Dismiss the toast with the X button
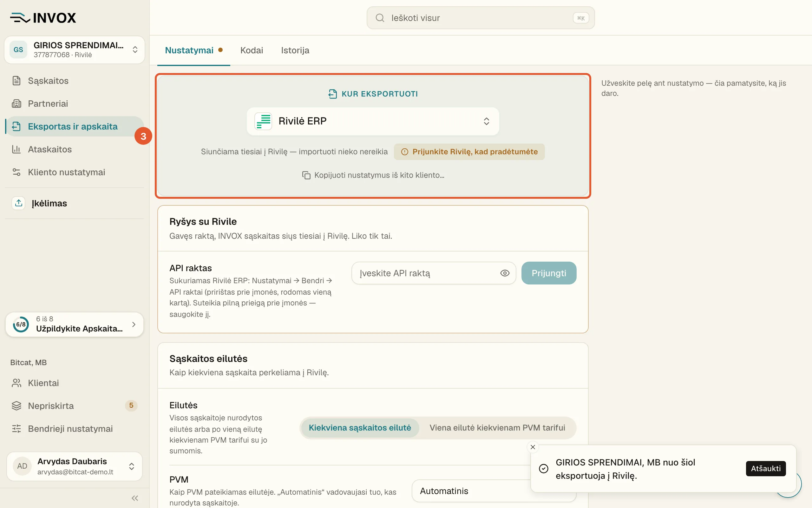812x508 pixels. [x=533, y=447]
